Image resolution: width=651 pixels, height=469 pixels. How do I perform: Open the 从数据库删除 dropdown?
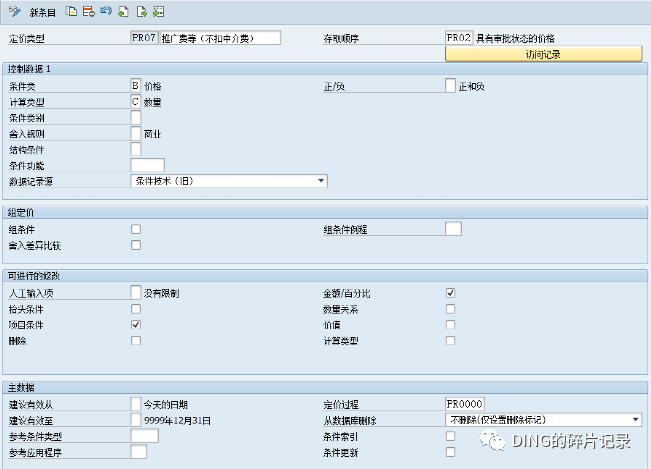pos(543,420)
